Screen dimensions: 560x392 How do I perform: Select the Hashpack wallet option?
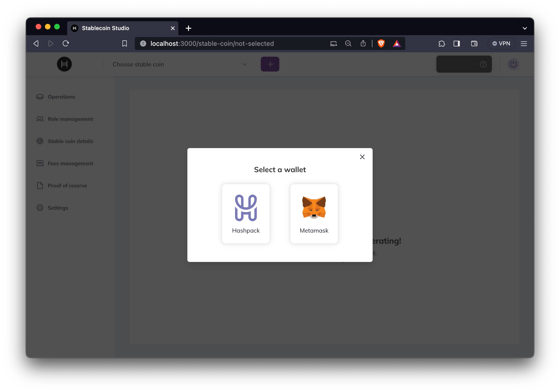246,214
